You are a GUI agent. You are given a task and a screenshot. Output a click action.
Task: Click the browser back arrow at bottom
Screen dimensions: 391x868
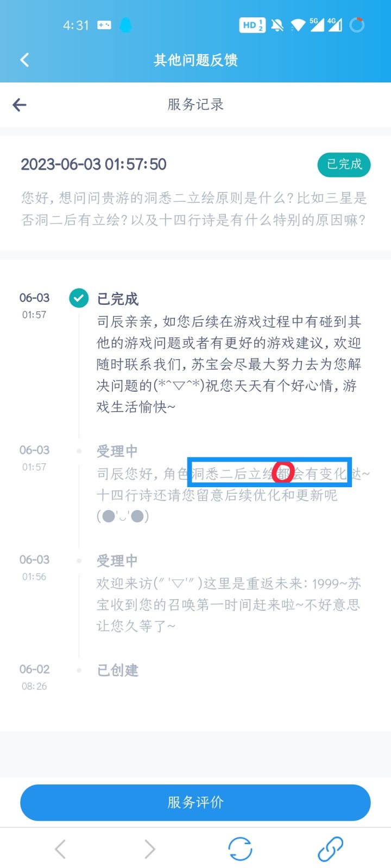[60, 849]
